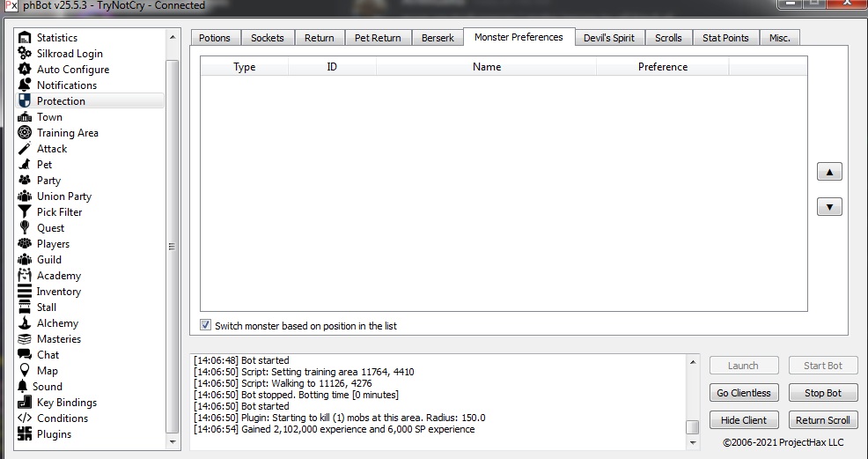Click the Alchemy flask icon

tap(25, 323)
